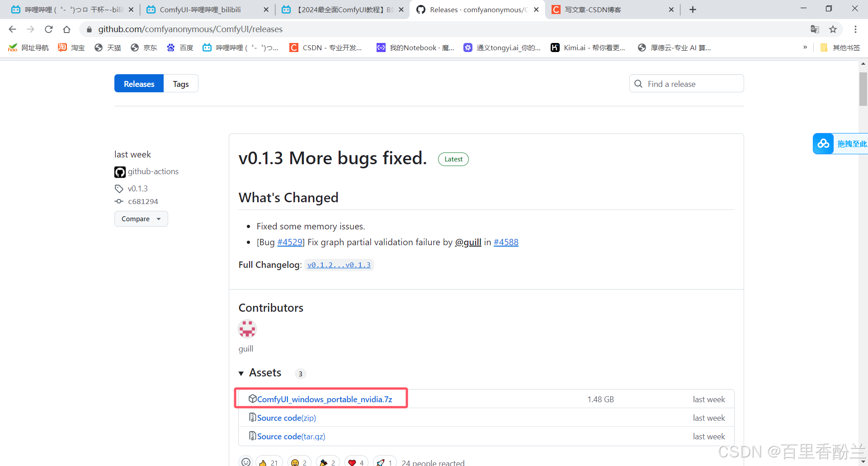868x466 pixels.
Task: Go forward in browser history
Action: [30, 29]
